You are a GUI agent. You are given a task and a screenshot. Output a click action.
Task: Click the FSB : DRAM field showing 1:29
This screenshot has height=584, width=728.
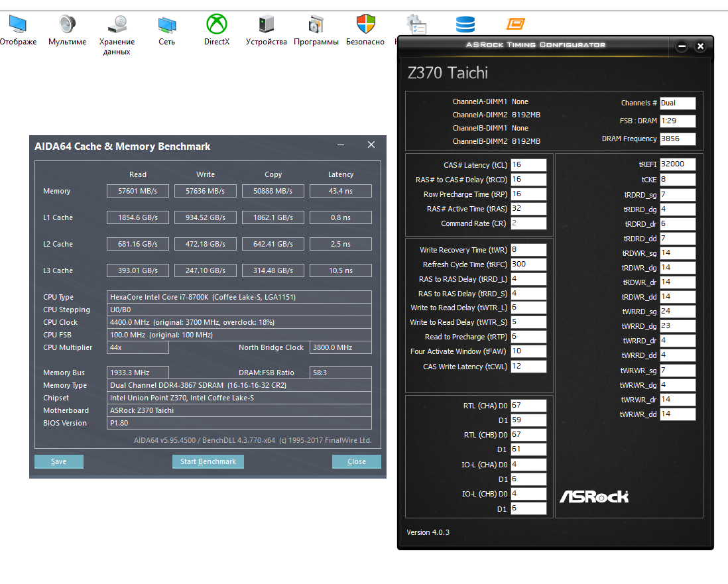(678, 121)
